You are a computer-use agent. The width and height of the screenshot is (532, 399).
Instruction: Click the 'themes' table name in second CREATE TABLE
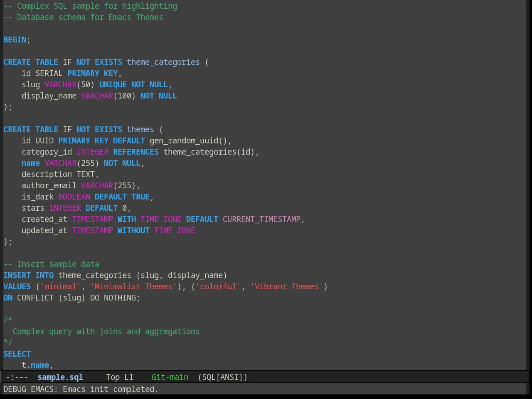[x=140, y=129]
